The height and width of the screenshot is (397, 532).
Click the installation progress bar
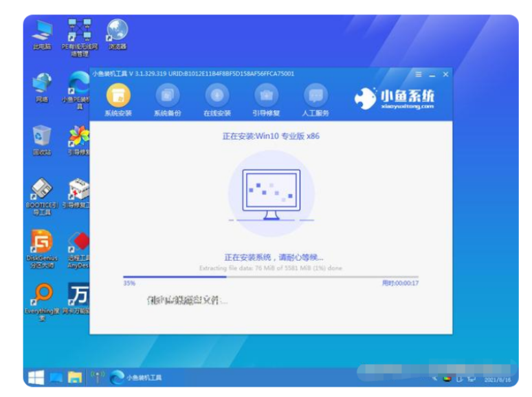click(x=271, y=277)
